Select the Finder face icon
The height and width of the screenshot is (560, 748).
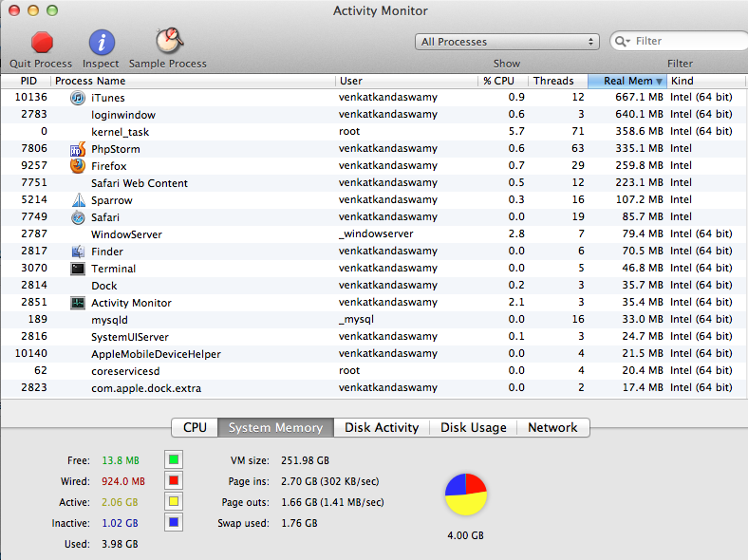pos(78,252)
